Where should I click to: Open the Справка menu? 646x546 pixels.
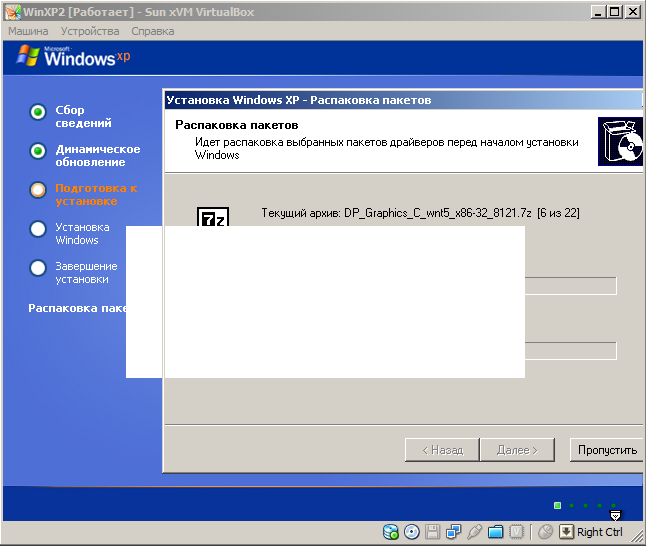[x=152, y=31]
